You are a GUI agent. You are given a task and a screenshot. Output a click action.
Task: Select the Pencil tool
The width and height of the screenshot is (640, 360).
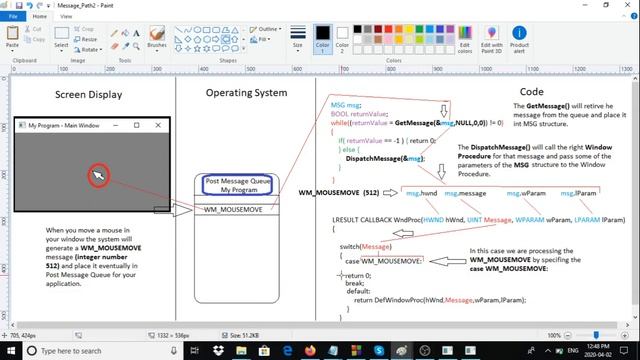pos(114,33)
